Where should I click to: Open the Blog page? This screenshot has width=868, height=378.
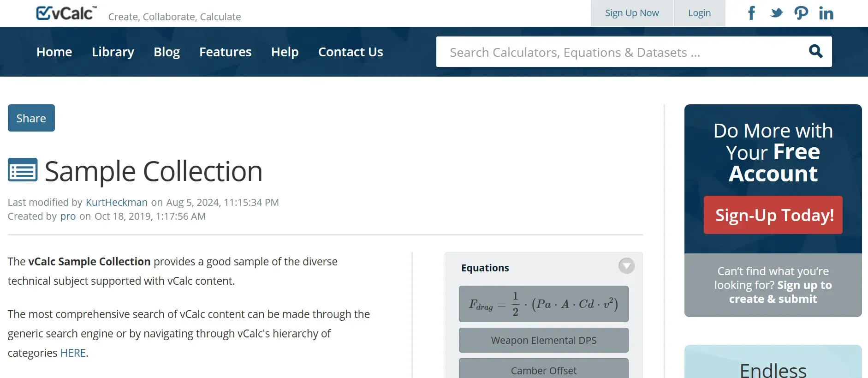[x=167, y=52]
